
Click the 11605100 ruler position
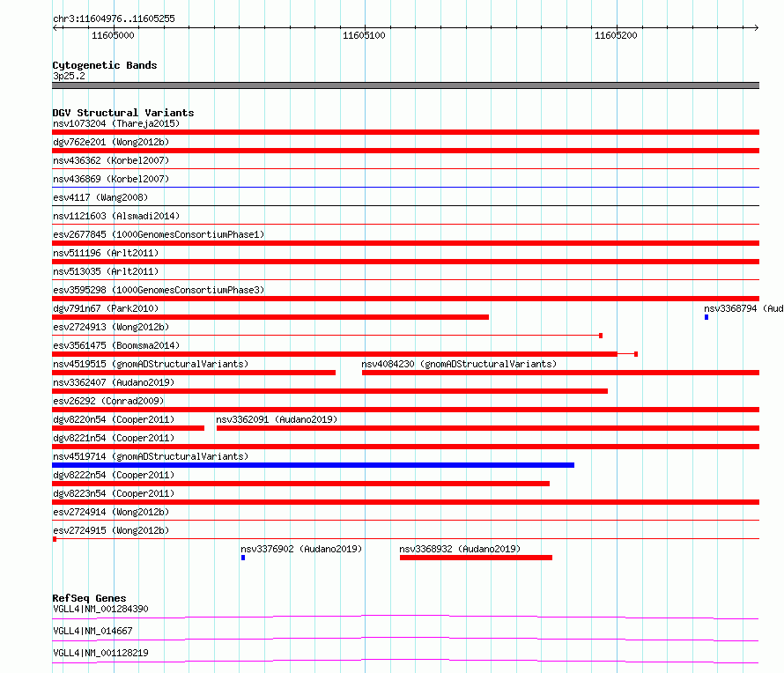coord(364,35)
